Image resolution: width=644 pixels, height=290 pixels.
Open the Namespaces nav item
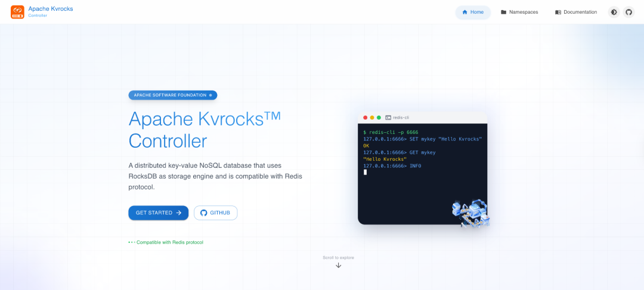point(519,12)
